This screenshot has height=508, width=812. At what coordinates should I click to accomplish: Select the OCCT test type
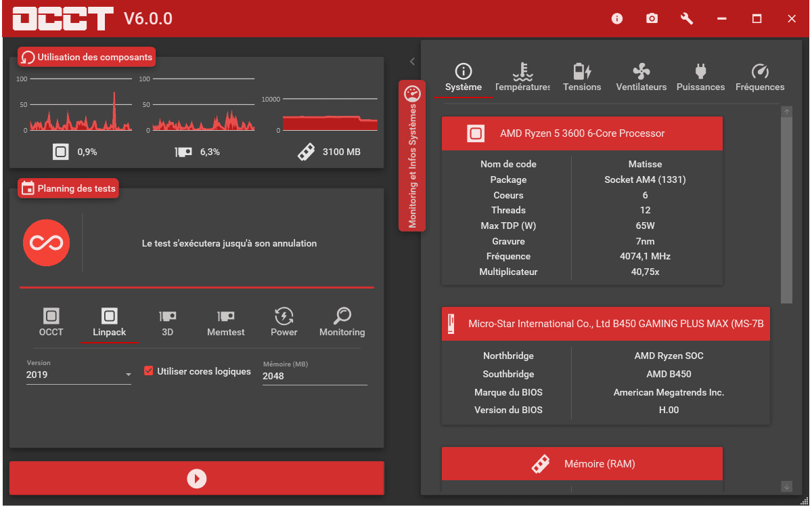pos(51,322)
